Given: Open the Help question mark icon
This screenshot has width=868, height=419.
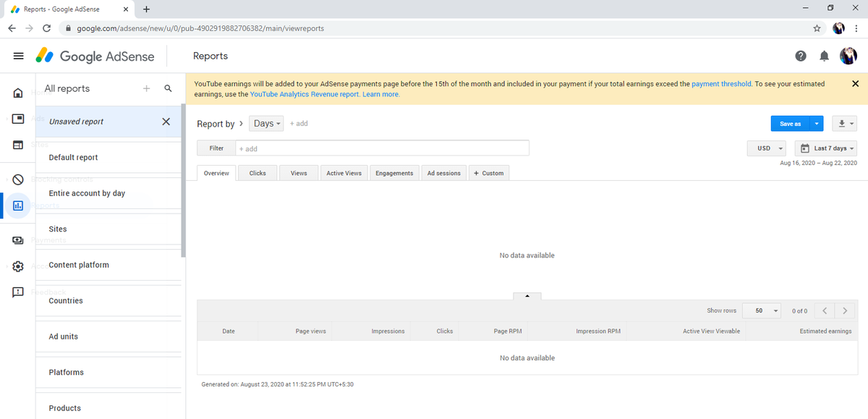Looking at the screenshot, I should point(801,56).
